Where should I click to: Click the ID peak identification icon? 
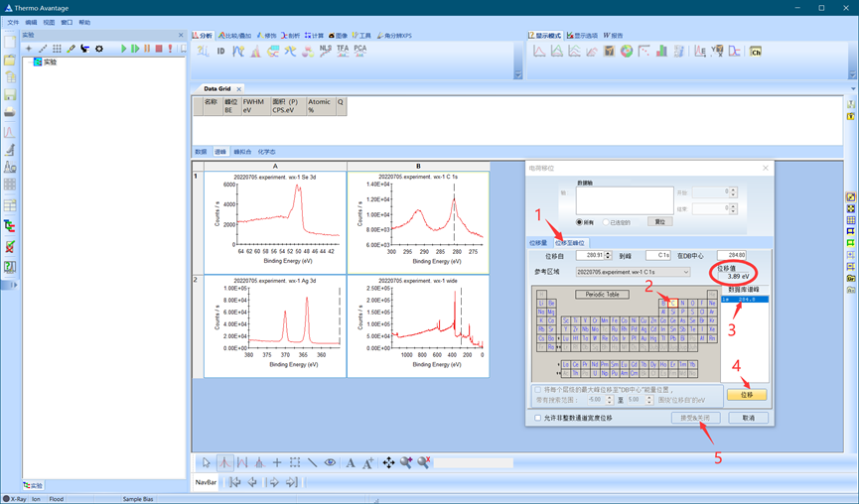[220, 51]
